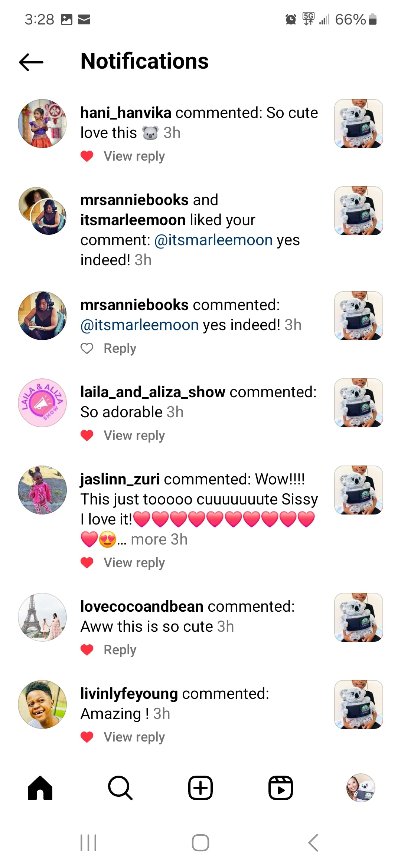Open the profile avatar tab
Image resolution: width=401 pixels, height=868 pixels.
click(x=361, y=788)
